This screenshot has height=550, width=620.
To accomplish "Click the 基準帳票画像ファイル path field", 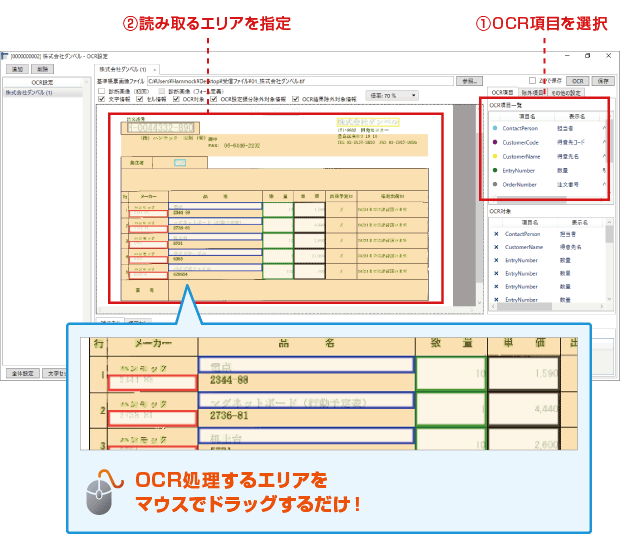I will [300, 81].
